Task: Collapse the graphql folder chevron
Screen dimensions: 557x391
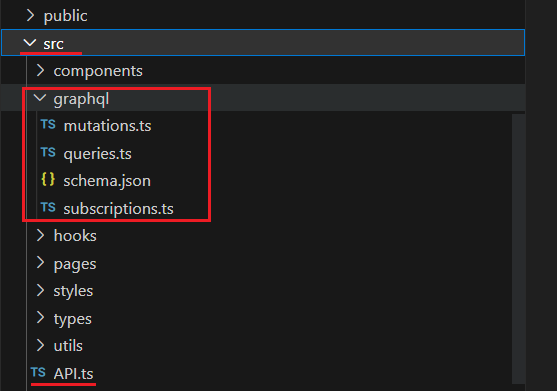Action: tap(40, 98)
